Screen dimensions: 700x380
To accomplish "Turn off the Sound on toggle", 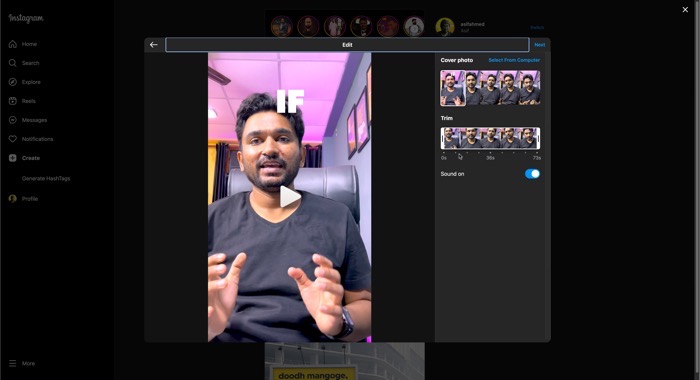I will click(x=532, y=174).
